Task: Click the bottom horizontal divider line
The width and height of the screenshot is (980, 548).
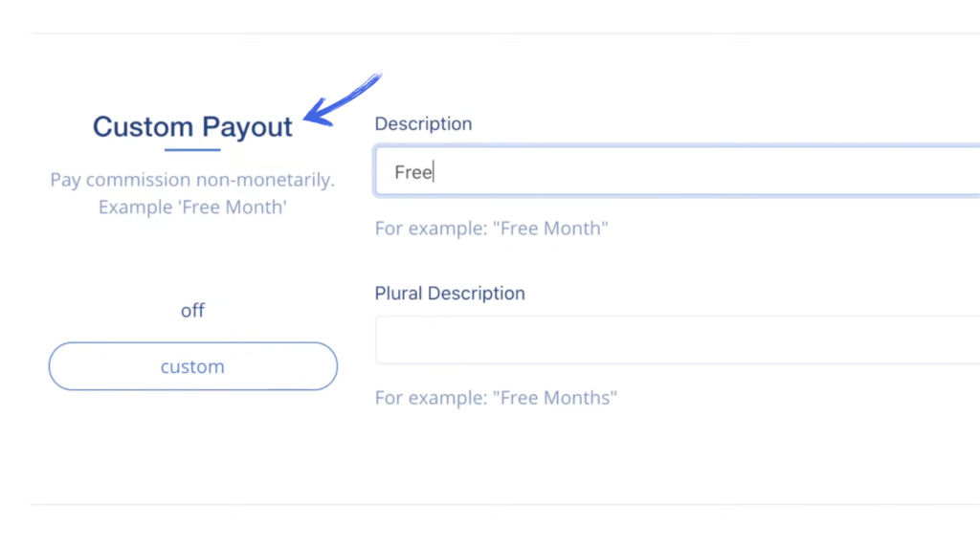Action: (x=505, y=504)
